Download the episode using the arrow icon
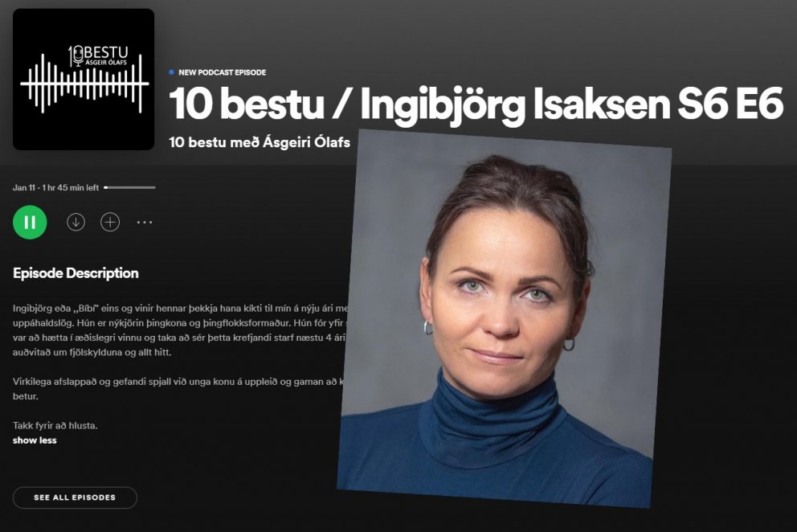 click(x=76, y=223)
